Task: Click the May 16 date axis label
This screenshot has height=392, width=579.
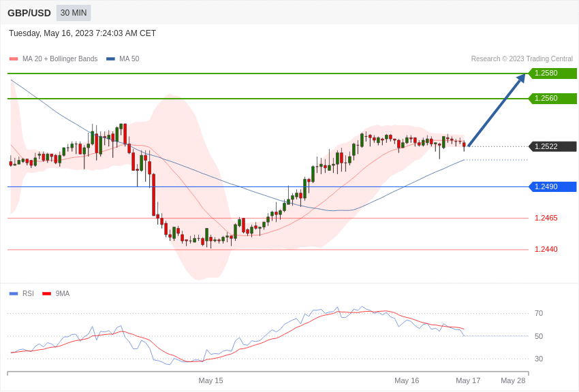Action: pos(407,380)
